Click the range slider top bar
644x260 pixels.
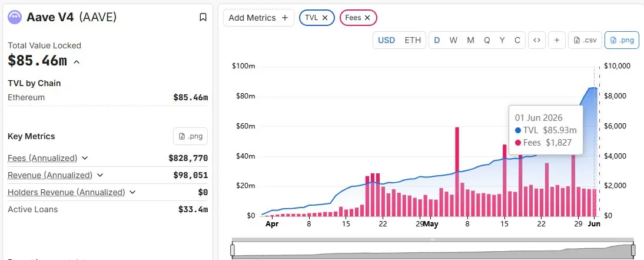pyautogui.click(x=433, y=239)
